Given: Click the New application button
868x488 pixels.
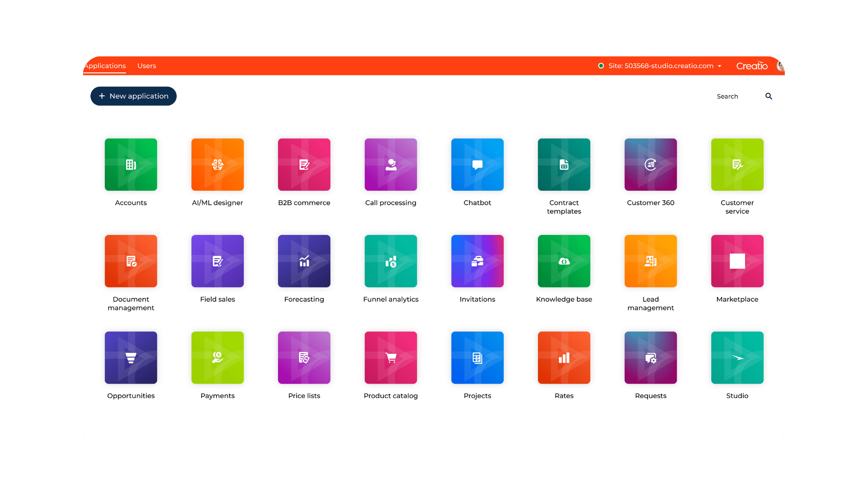Looking at the screenshot, I should coord(133,96).
